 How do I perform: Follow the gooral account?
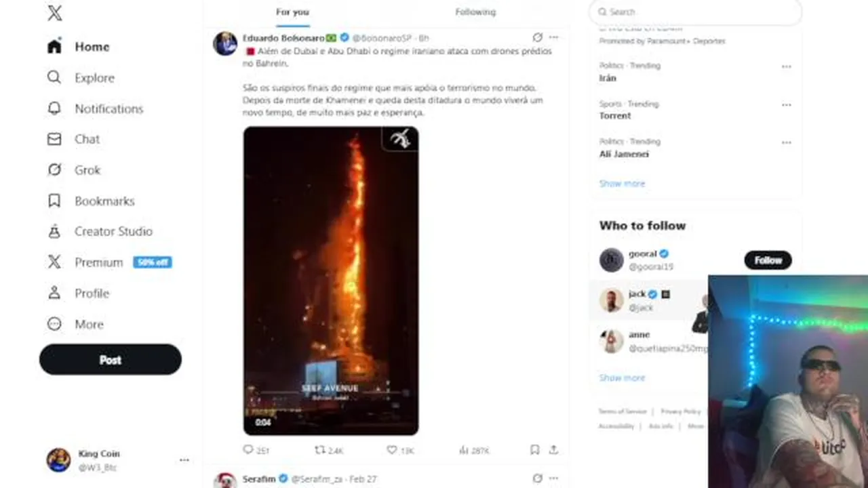click(x=768, y=260)
